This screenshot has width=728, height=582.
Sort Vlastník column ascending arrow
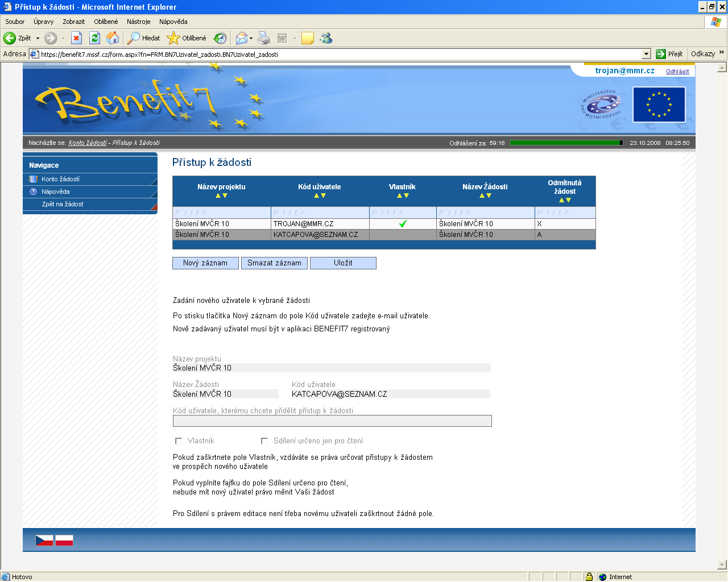(399, 196)
